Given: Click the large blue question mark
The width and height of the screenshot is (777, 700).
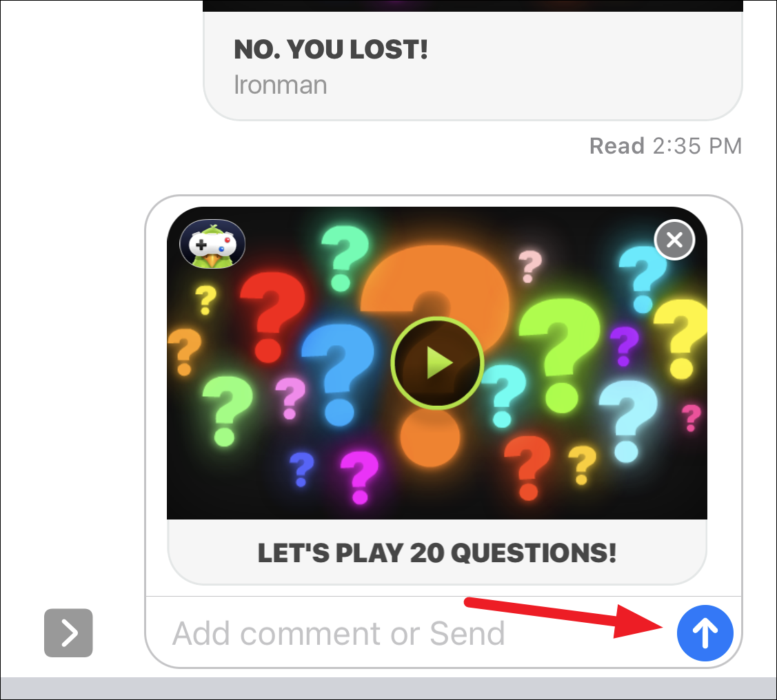Looking at the screenshot, I should [338, 373].
